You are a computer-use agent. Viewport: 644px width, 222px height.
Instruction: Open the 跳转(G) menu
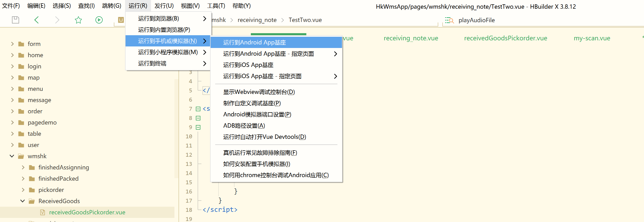click(x=112, y=6)
